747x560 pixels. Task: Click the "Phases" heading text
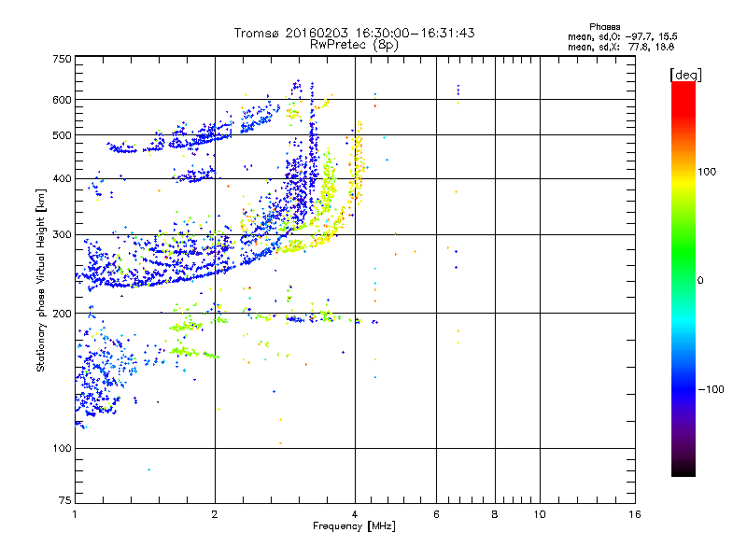pyautogui.click(x=604, y=27)
